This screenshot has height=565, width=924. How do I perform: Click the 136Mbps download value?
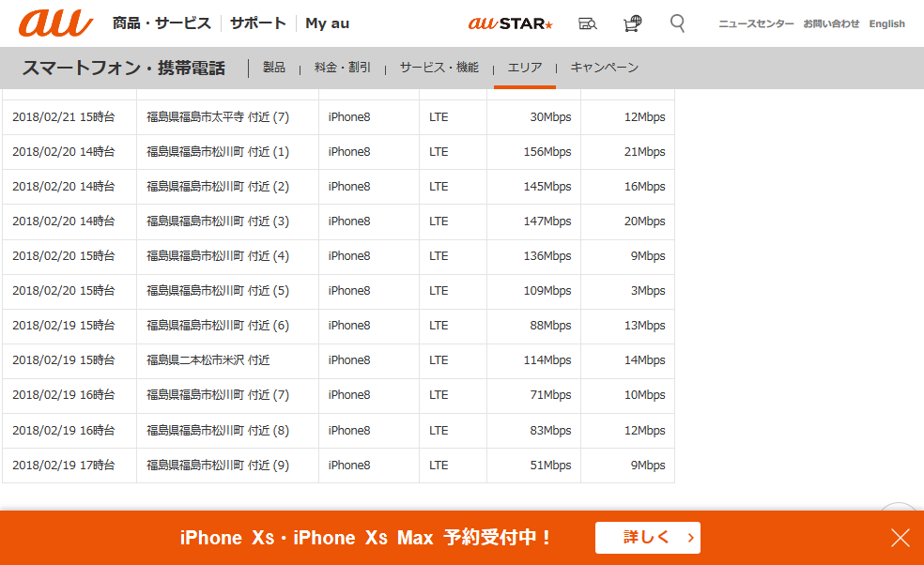coord(547,255)
